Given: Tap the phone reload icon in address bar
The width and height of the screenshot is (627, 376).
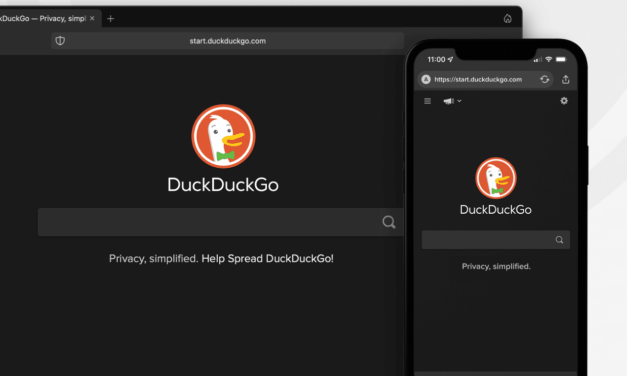Looking at the screenshot, I should (x=545, y=79).
